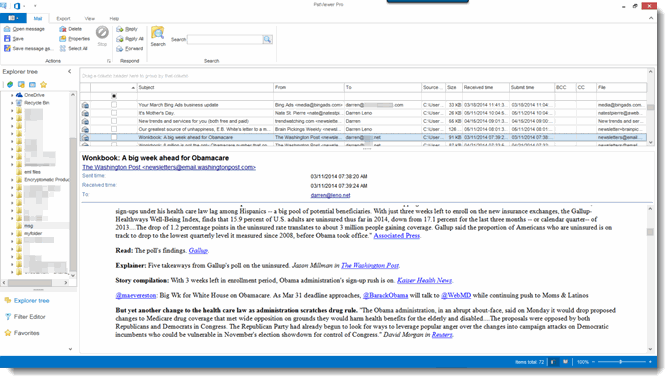Click the M icon in status bar

[x=565, y=362]
